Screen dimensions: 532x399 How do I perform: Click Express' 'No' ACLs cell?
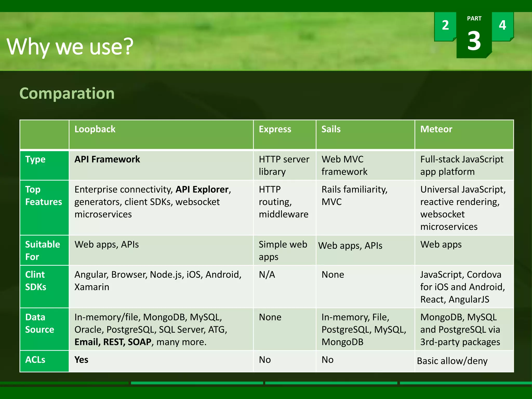tap(285, 361)
